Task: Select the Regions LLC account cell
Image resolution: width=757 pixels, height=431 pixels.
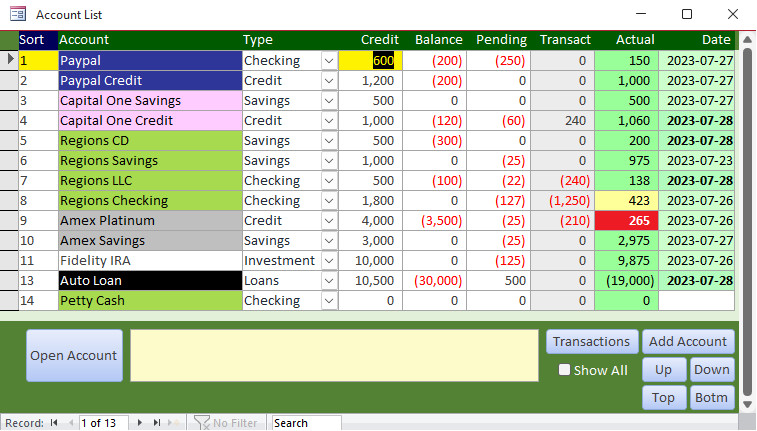Action: 150,181
